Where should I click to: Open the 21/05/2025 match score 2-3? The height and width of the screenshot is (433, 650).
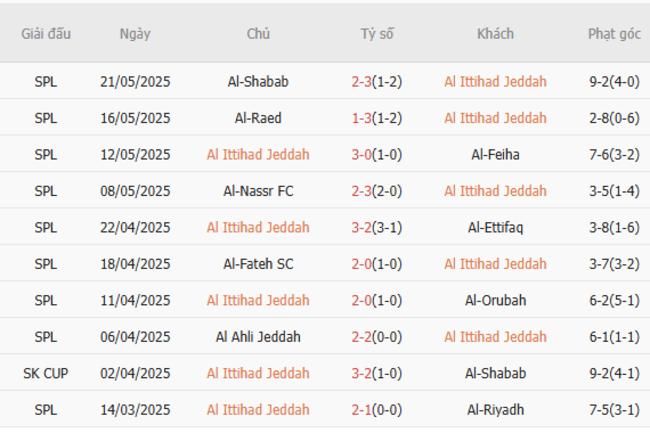362,82
